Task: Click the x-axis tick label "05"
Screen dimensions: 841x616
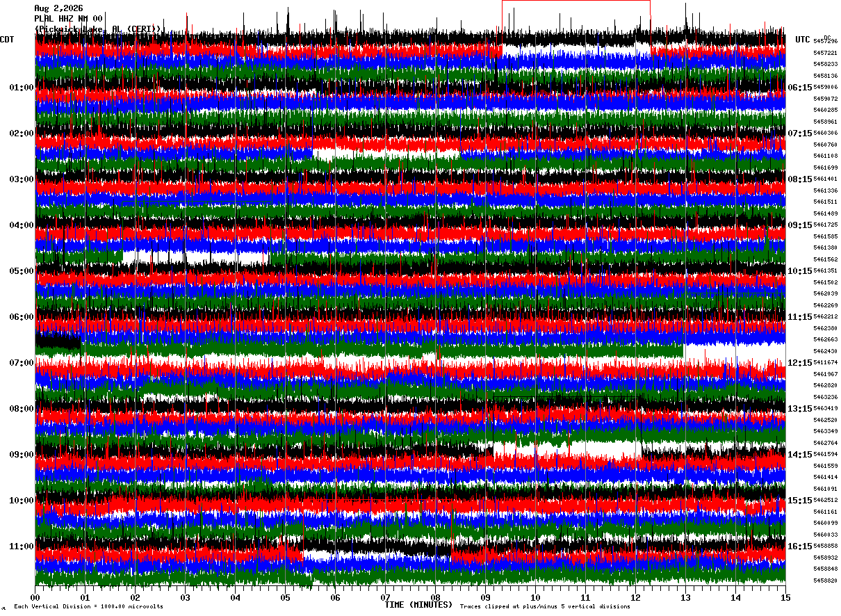Action: click(x=285, y=597)
